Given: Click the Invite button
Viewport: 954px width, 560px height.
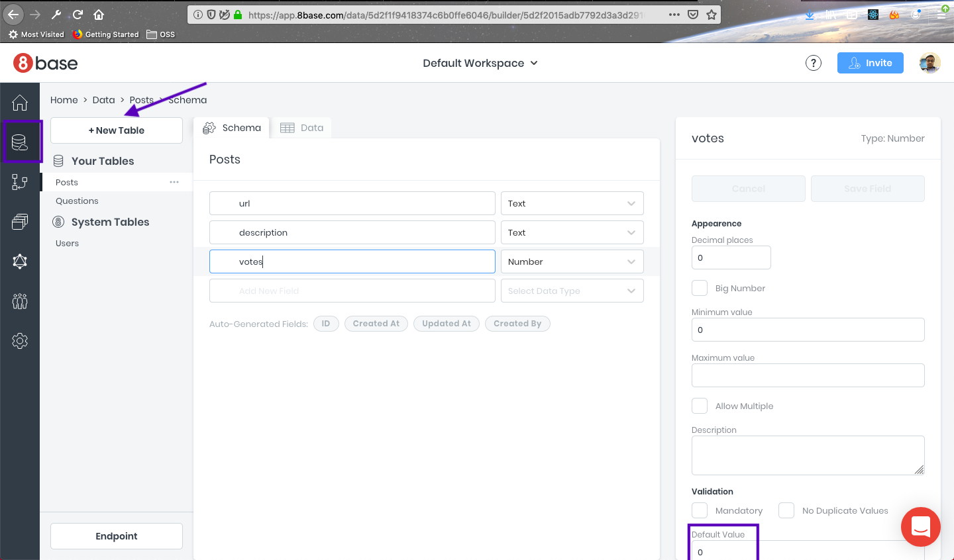Looking at the screenshot, I should click(871, 63).
